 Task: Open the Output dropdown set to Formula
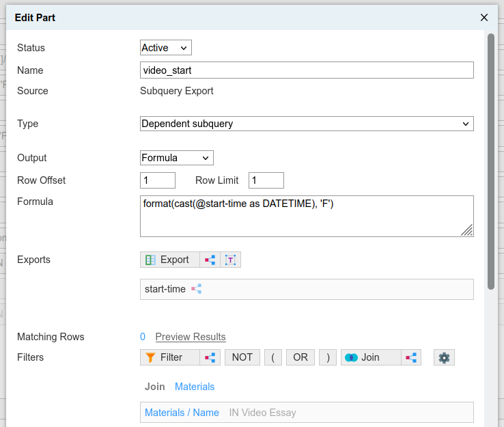click(x=176, y=158)
